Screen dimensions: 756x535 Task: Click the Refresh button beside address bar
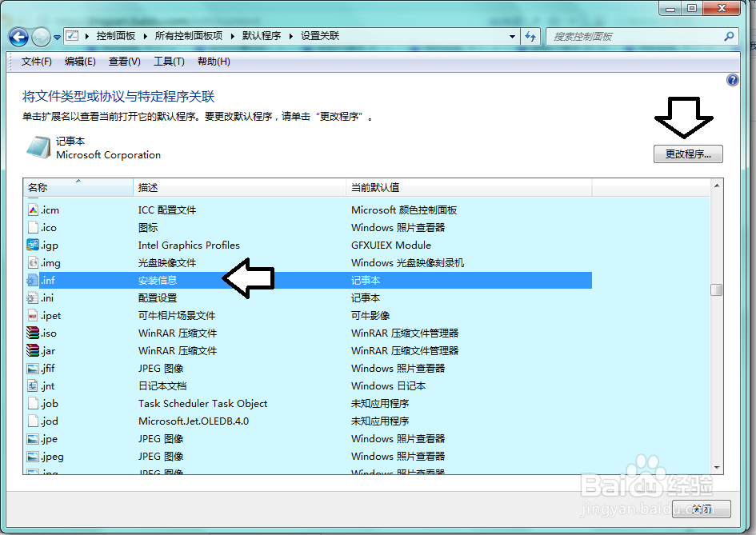pos(530,36)
